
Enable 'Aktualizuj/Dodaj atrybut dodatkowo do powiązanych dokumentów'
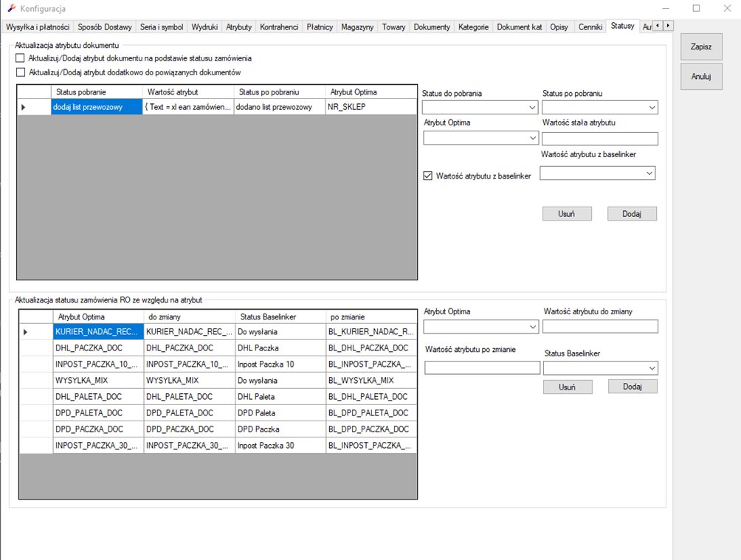21,72
